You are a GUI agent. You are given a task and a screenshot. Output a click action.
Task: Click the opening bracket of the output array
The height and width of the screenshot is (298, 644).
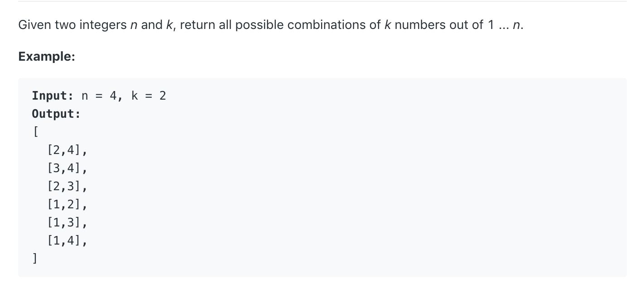[35, 132]
